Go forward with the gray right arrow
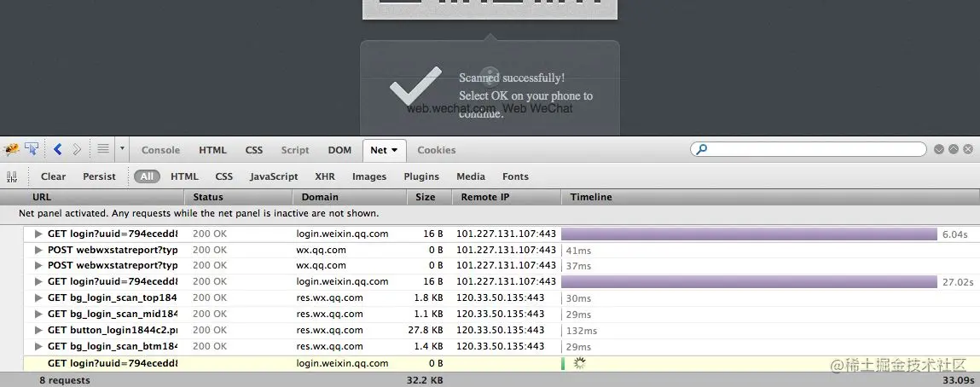The image size is (980, 387). pyautogui.click(x=77, y=149)
